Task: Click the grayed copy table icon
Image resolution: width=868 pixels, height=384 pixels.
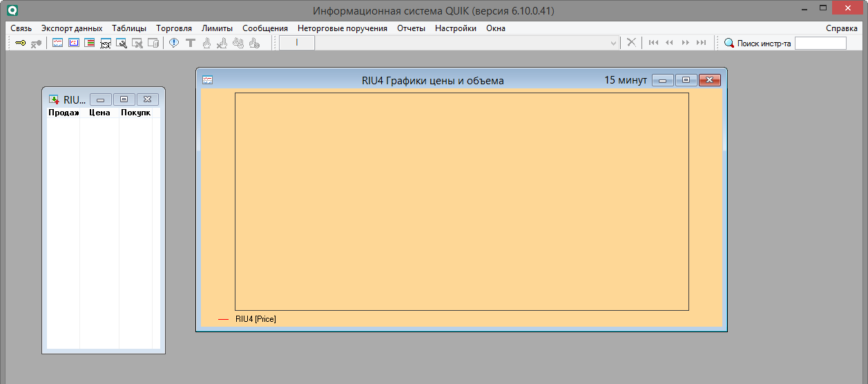Action: coord(153,43)
